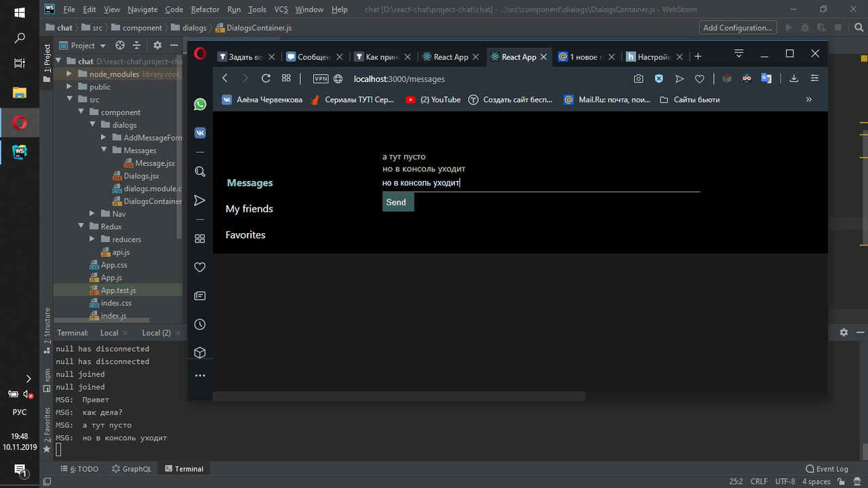Image resolution: width=868 pixels, height=488 pixels.
Task: Toggle VPN badge in address bar
Action: (x=321, y=79)
